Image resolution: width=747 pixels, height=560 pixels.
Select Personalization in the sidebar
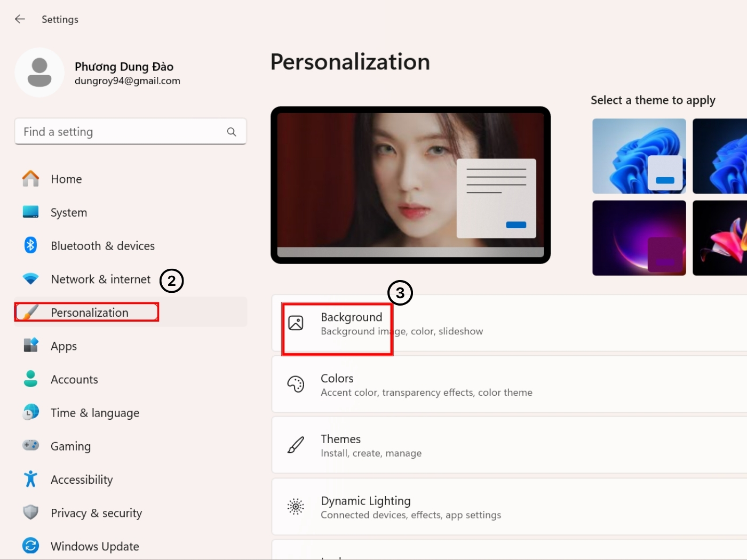131,312
